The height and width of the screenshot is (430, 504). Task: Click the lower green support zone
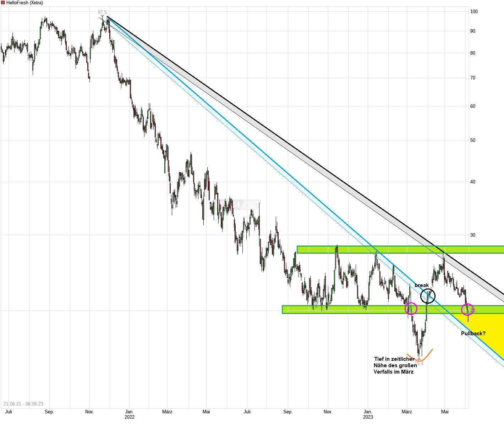tap(393, 309)
